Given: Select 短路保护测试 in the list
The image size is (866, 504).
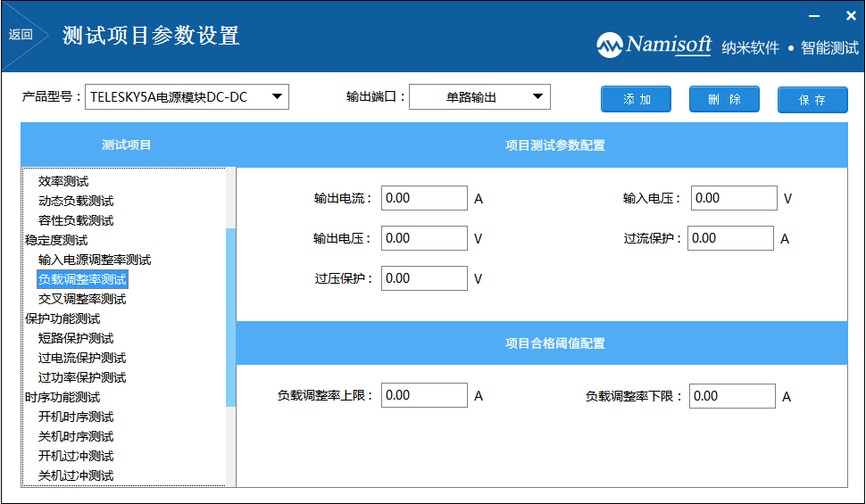Looking at the screenshot, I should 76,338.
